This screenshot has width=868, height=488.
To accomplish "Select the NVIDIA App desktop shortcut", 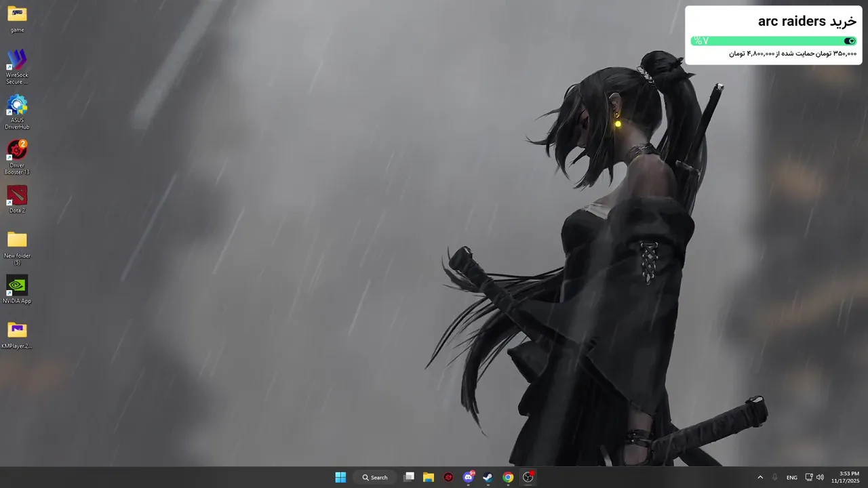I will pyautogui.click(x=17, y=289).
